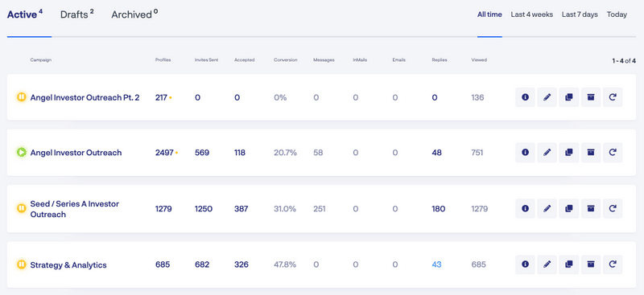
Task: Edit Seed / Series A Investor Outreach campaign
Action: click(547, 208)
